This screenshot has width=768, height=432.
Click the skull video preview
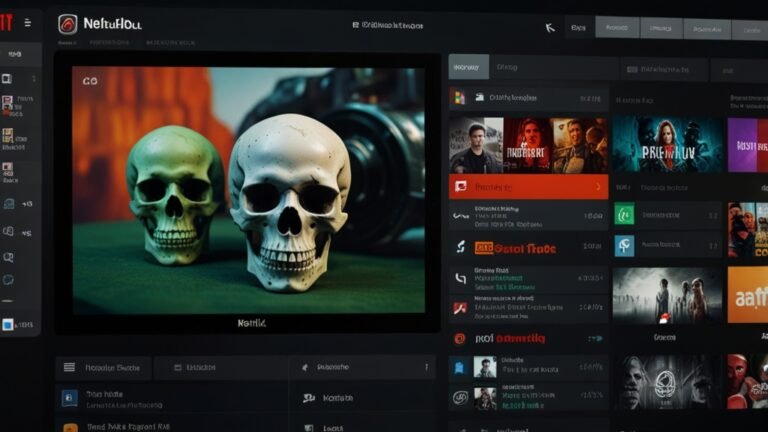(248, 190)
